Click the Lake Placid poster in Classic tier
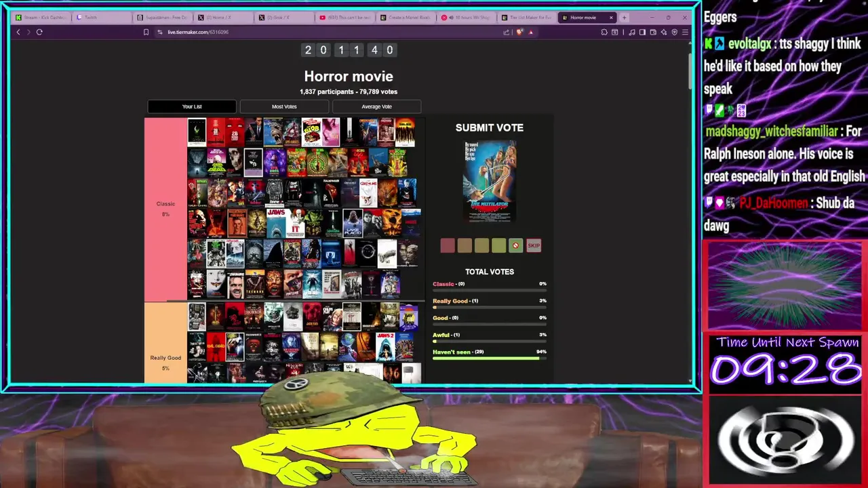Screen dimensions: 868x488 [353, 222]
